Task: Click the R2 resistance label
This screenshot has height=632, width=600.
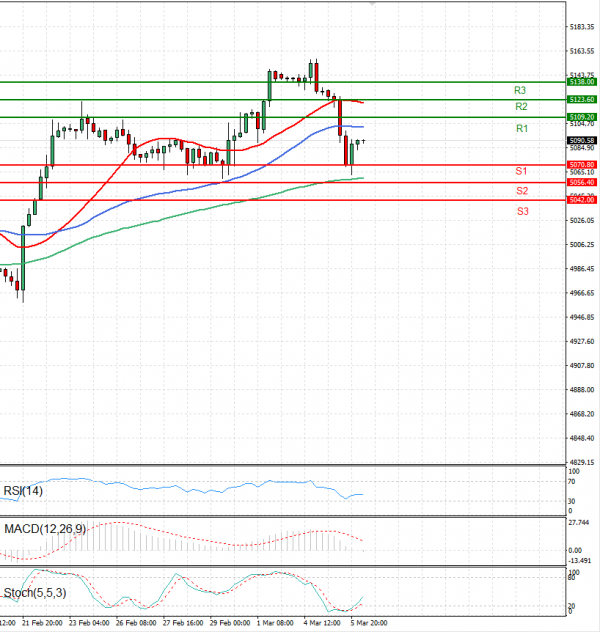Action: tap(521, 106)
